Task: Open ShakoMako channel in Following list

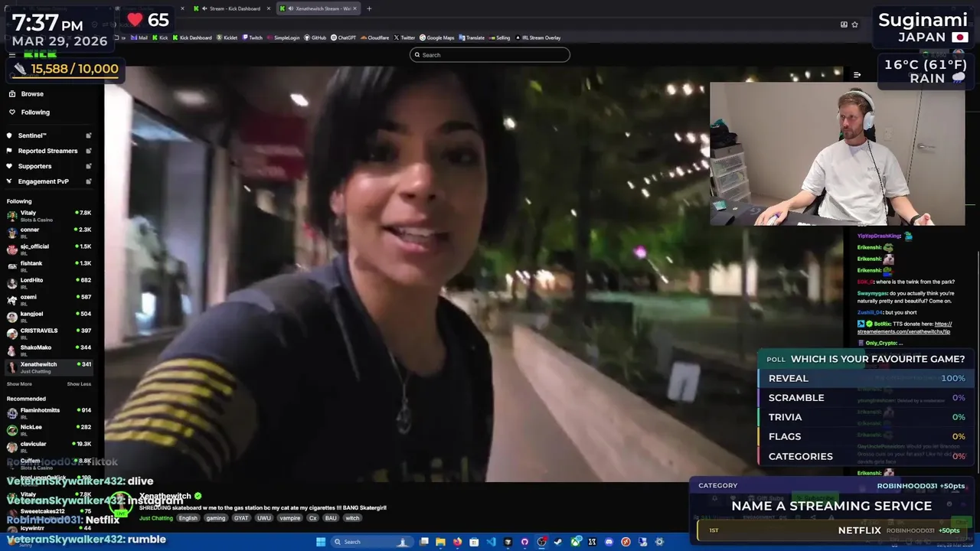Action: point(49,350)
